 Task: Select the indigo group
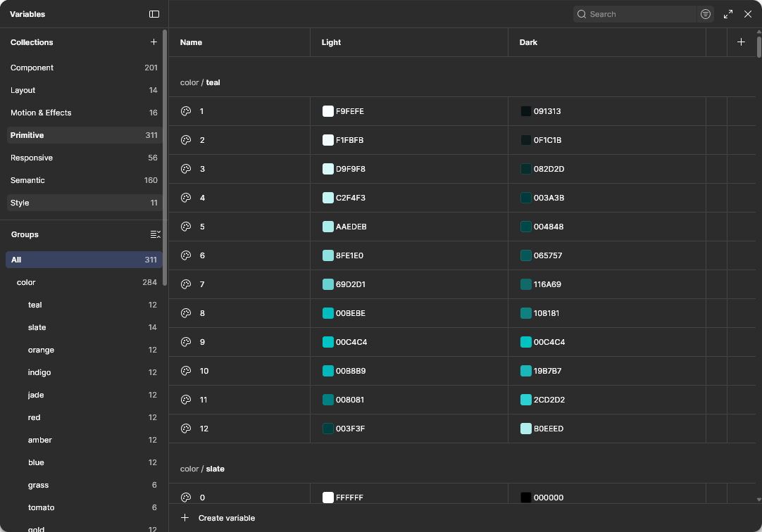tap(84, 372)
